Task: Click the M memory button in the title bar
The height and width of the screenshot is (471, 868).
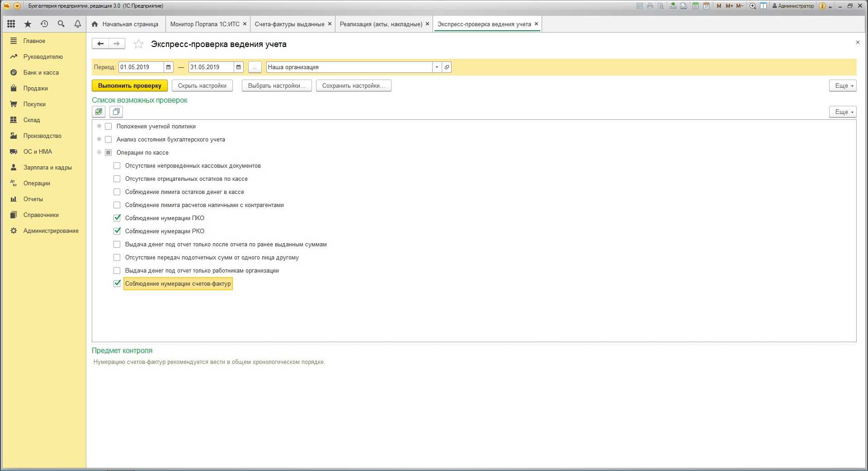Action: [x=719, y=6]
